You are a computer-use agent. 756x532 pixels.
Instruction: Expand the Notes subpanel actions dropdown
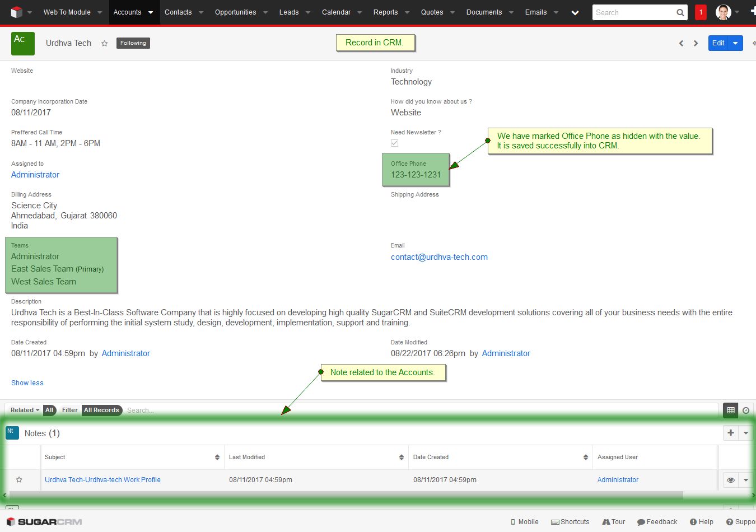point(746,432)
